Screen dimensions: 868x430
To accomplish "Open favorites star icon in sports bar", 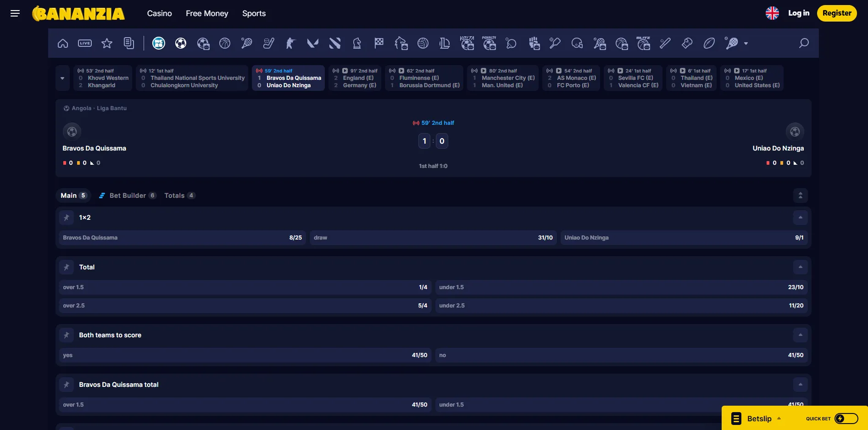I will [107, 43].
